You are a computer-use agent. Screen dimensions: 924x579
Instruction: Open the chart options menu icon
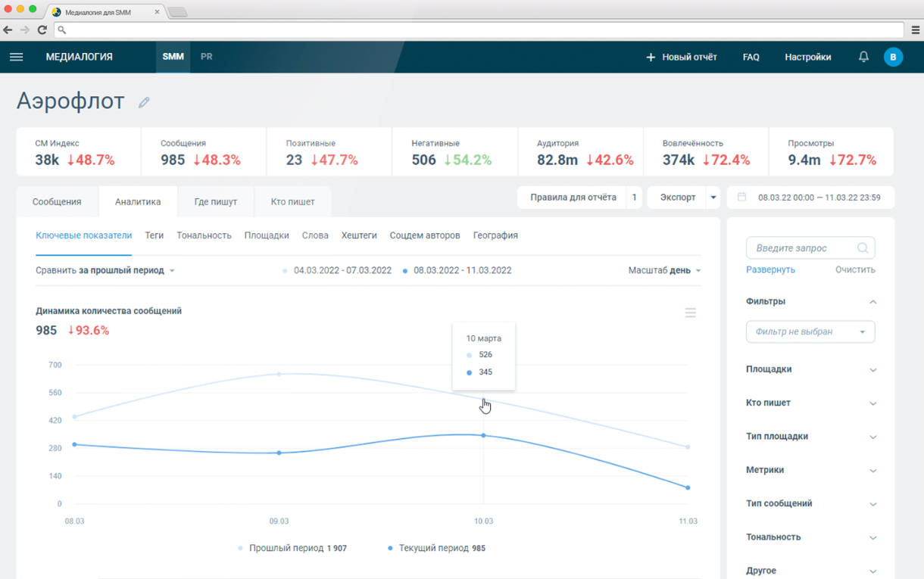pos(690,313)
